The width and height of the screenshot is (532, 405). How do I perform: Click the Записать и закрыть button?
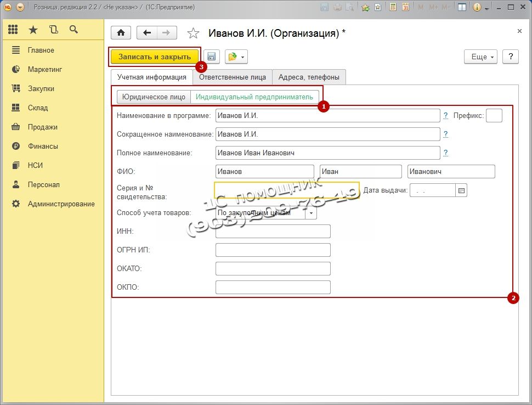coord(155,57)
